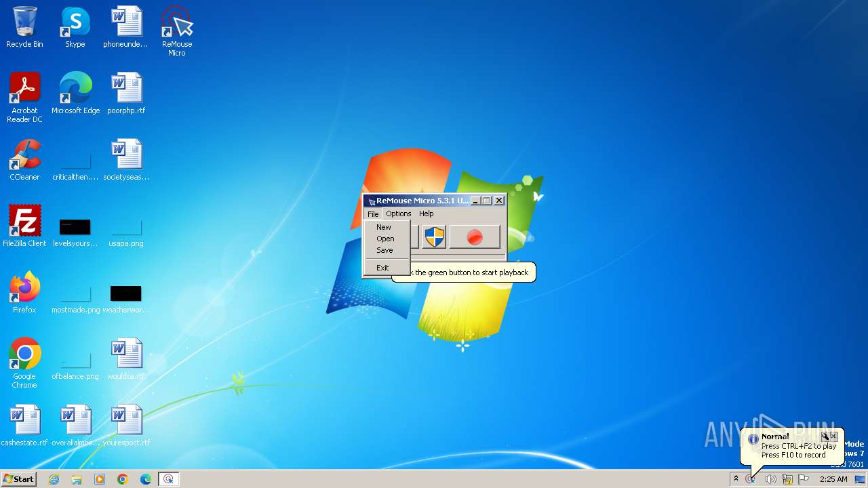Launch Internet Explorer from taskbar
868x488 pixels.
coord(54,479)
